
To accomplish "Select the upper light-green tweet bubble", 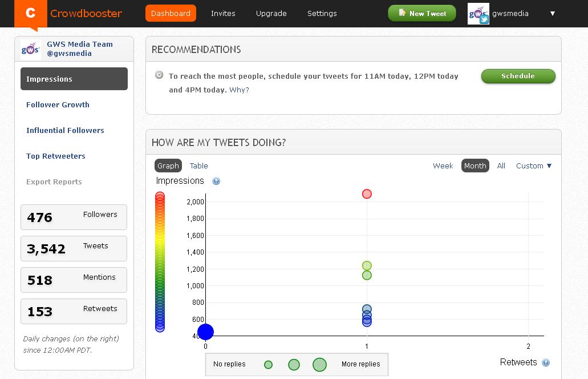I will pyautogui.click(x=367, y=265).
